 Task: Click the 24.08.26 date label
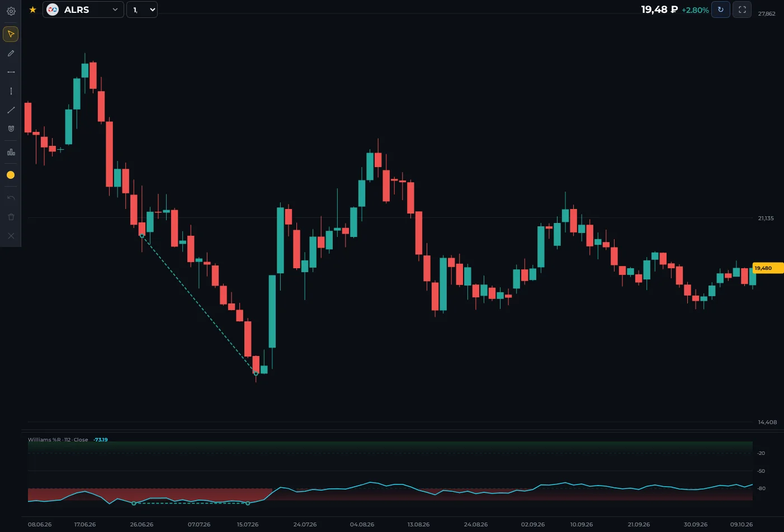coord(476,525)
